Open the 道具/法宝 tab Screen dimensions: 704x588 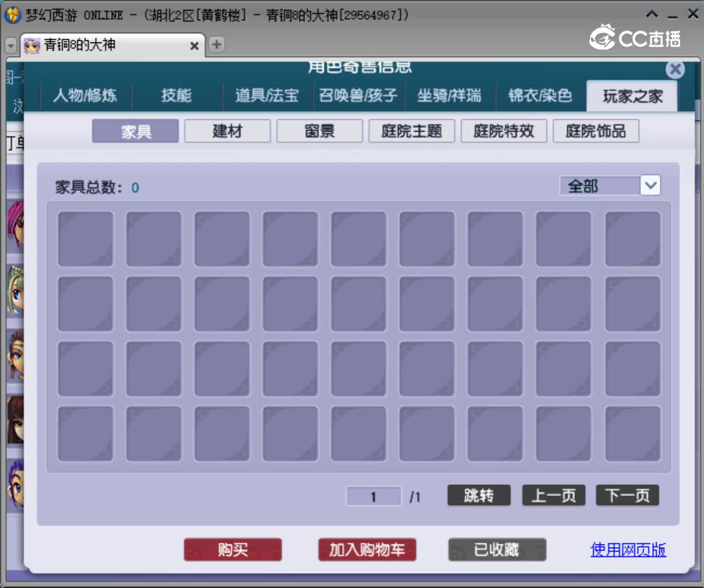click(x=267, y=96)
